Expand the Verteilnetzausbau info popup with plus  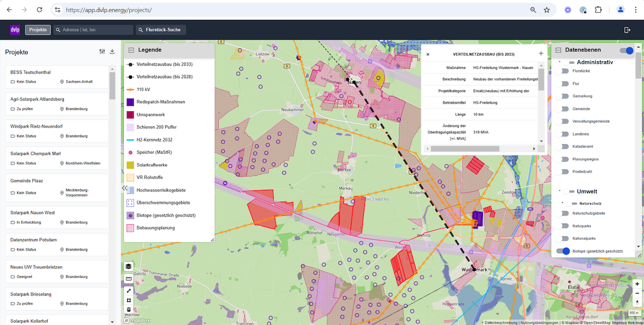[540, 54]
